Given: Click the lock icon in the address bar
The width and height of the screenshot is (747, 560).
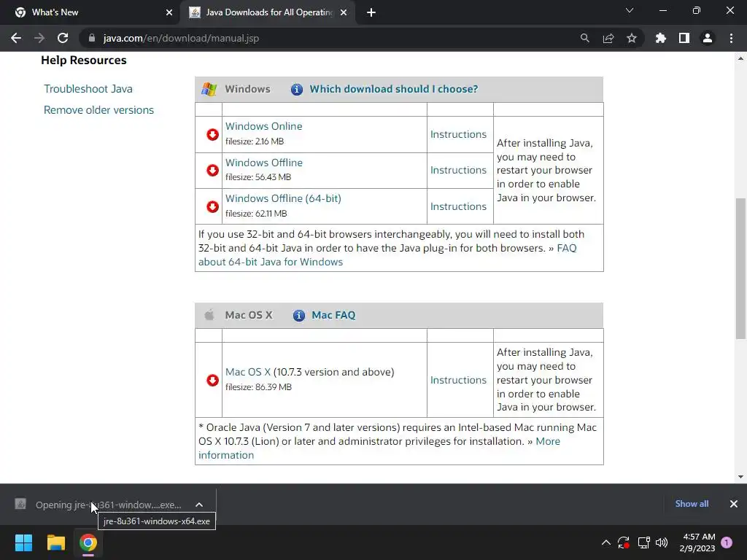Looking at the screenshot, I should pyautogui.click(x=92, y=38).
